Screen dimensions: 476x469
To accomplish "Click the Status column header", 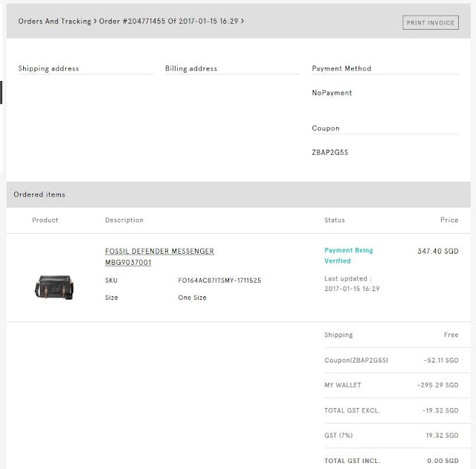I will coord(335,220).
